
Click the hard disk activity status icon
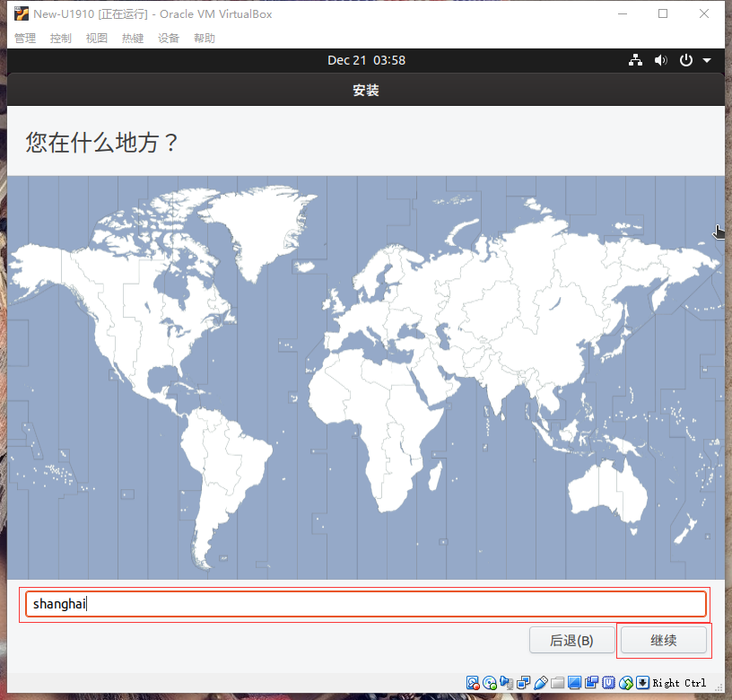(x=473, y=683)
